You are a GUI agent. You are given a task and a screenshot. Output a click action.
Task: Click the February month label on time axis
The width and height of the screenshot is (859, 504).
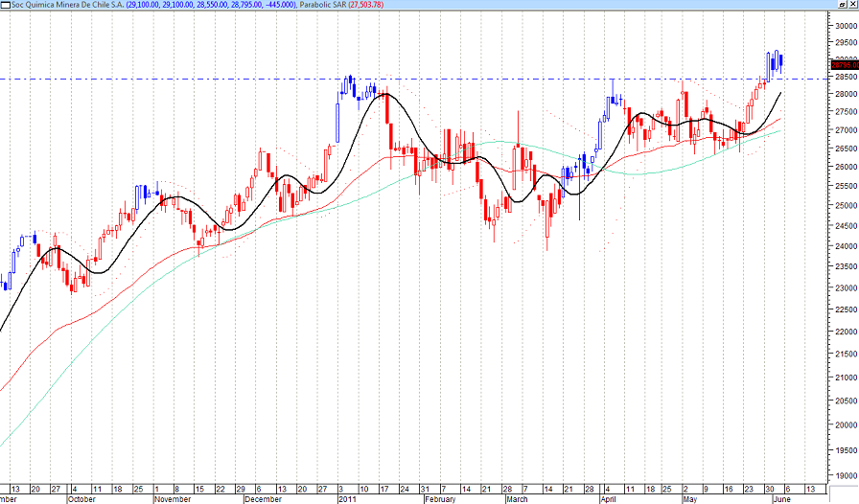click(x=440, y=499)
